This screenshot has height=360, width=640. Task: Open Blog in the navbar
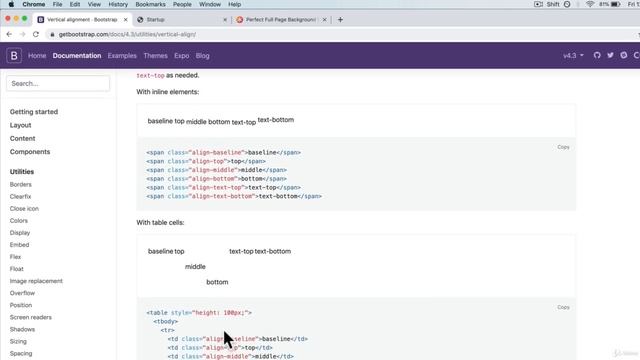pyautogui.click(x=202, y=56)
